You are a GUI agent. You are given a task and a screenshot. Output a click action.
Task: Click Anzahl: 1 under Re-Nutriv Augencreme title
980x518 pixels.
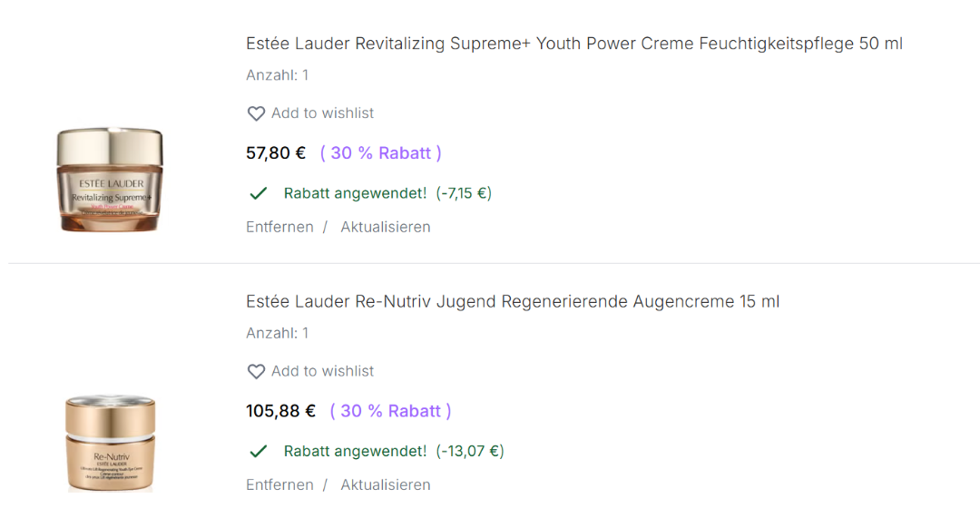point(277,333)
